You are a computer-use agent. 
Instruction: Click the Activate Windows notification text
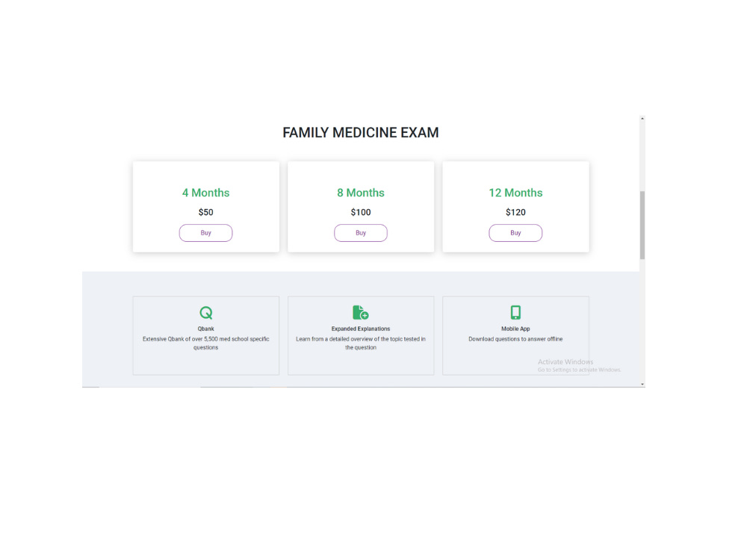(564, 361)
